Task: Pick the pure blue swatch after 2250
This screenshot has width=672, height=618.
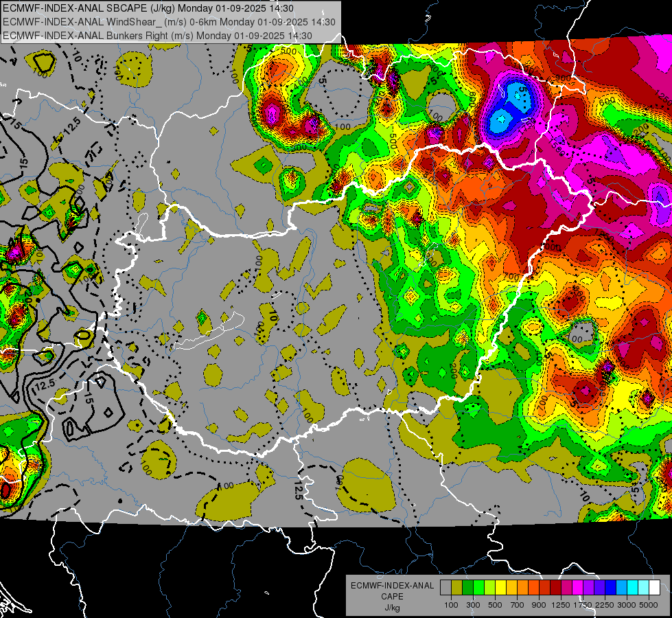Action: pyautogui.click(x=611, y=588)
